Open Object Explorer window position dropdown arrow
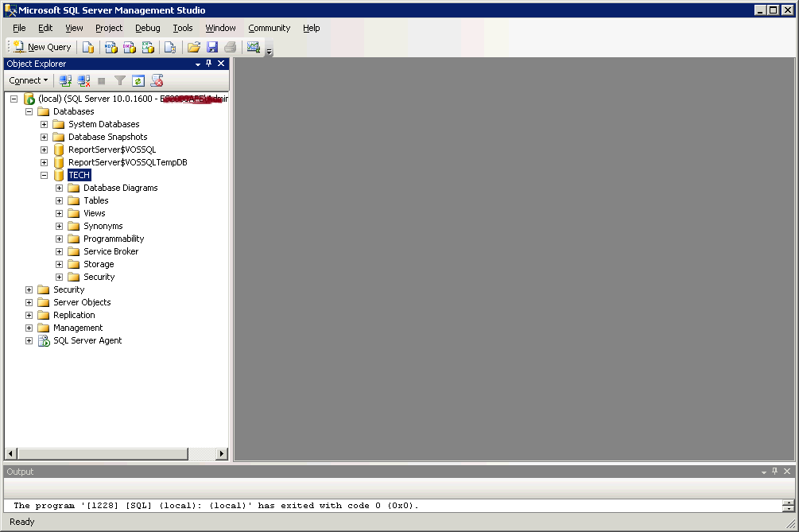 pos(198,64)
